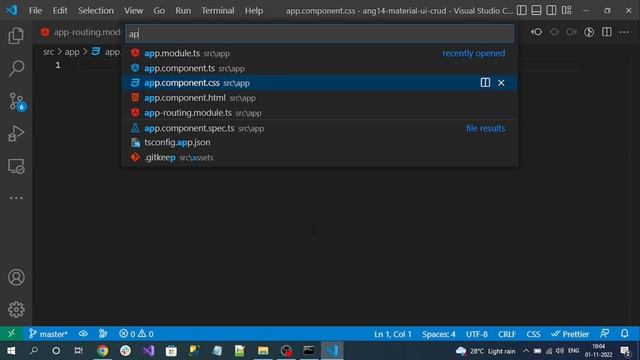Open errors and warnings count in status bar

coord(136,334)
